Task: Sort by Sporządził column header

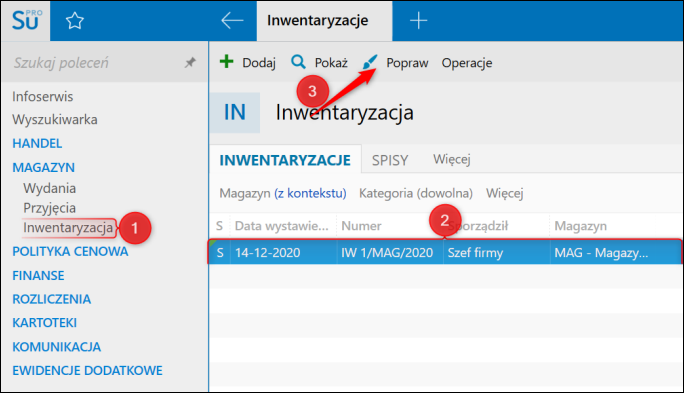Action: pyautogui.click(x=496, y=226)
